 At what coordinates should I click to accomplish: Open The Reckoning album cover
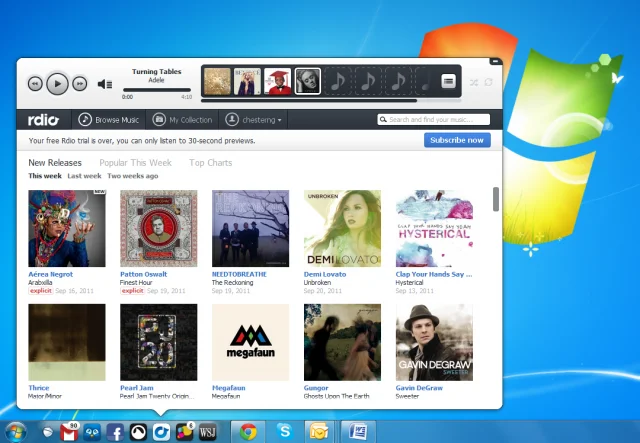(x=251, y=228)
